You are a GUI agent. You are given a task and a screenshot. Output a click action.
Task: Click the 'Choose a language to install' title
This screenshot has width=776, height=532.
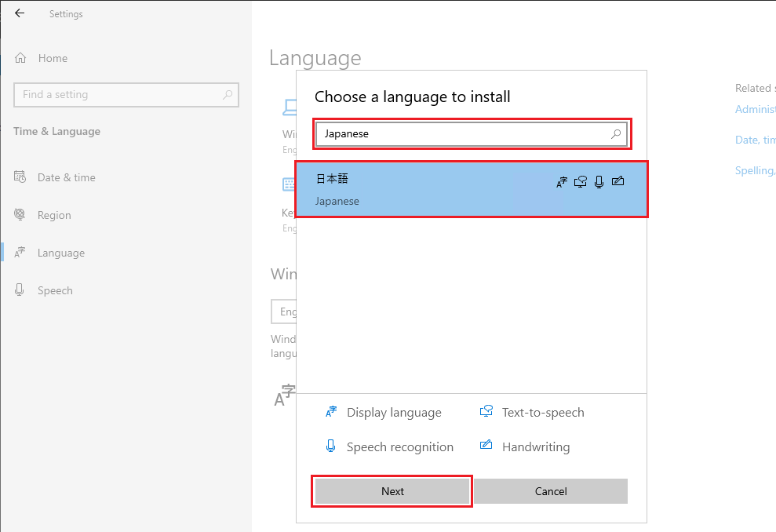[412, 97]
